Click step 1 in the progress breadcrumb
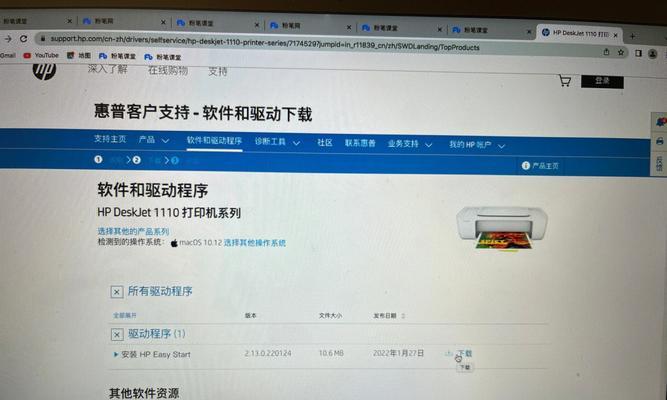The height and width of the screenshot is (400, 667). 98,160
